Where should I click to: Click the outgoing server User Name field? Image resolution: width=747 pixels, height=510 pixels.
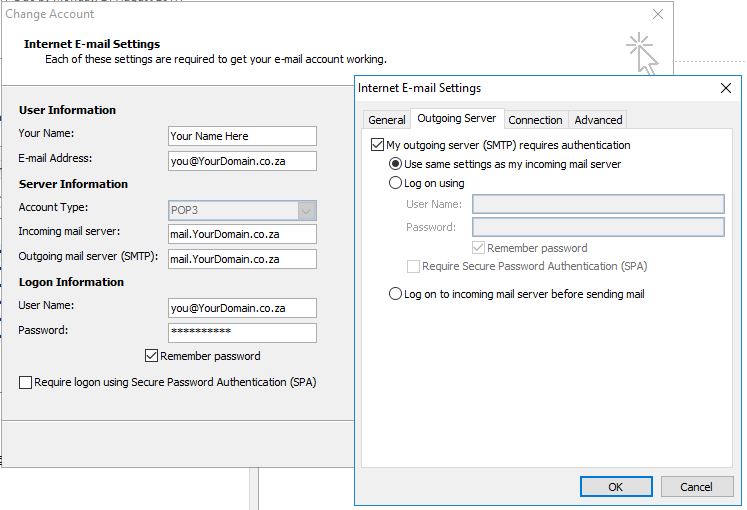[598, 204]
